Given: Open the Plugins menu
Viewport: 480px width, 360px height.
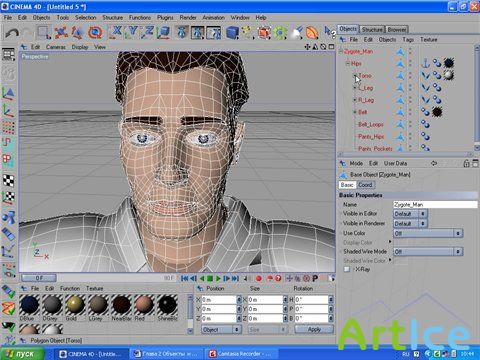Looking at the screenshot, I should [x=165, y=17].
